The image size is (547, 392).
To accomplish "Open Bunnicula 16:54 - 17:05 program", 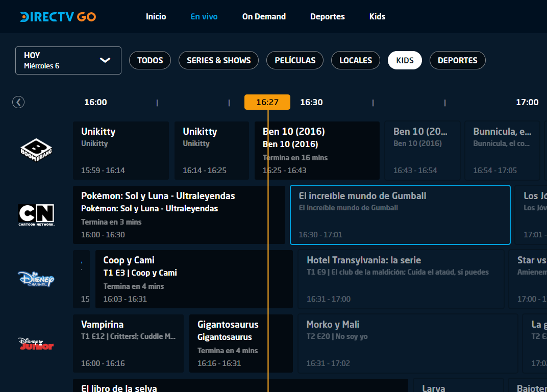I will (502, 151).
